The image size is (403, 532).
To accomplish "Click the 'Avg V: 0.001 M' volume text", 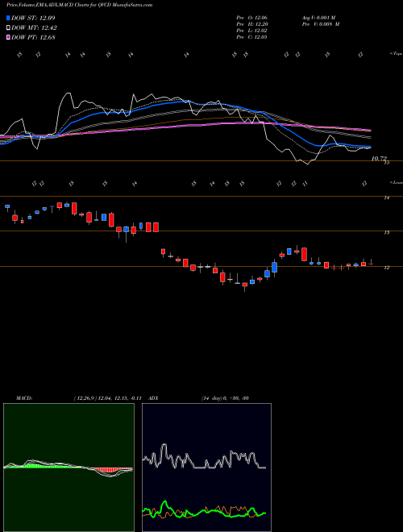I will pos(320,17).
